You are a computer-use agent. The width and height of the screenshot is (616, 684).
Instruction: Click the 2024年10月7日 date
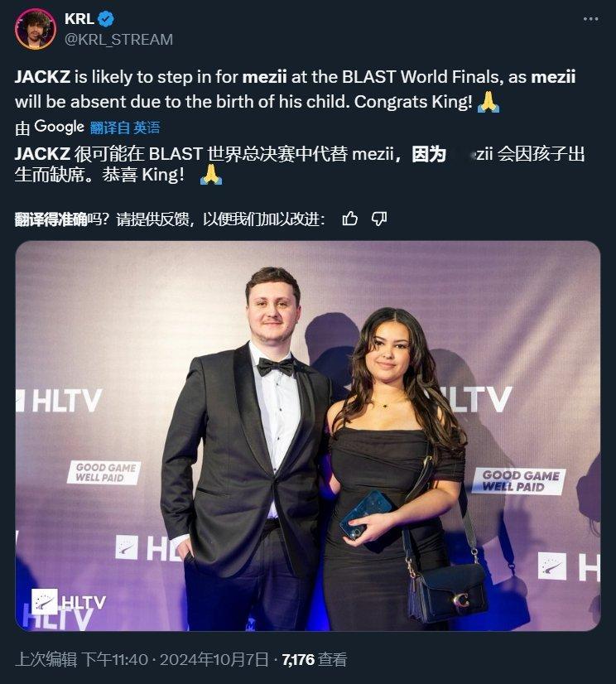pyautogui.click(x=214, y=659)
